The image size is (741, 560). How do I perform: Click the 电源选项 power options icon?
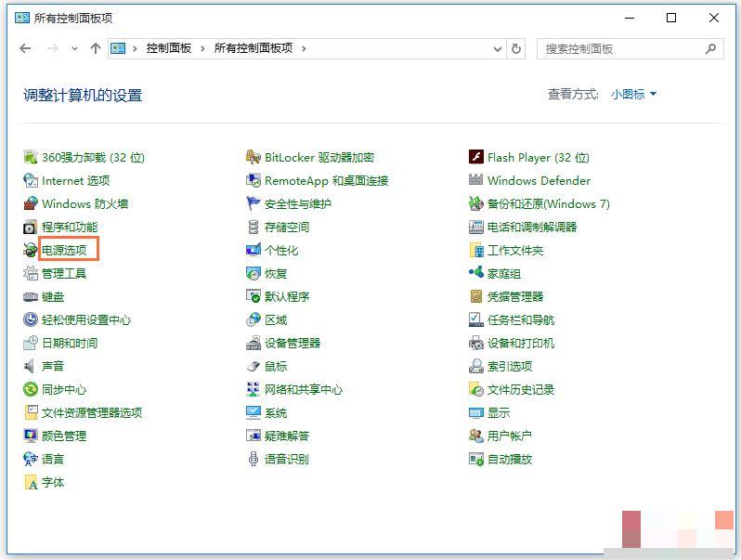click(x=31, y=250)
